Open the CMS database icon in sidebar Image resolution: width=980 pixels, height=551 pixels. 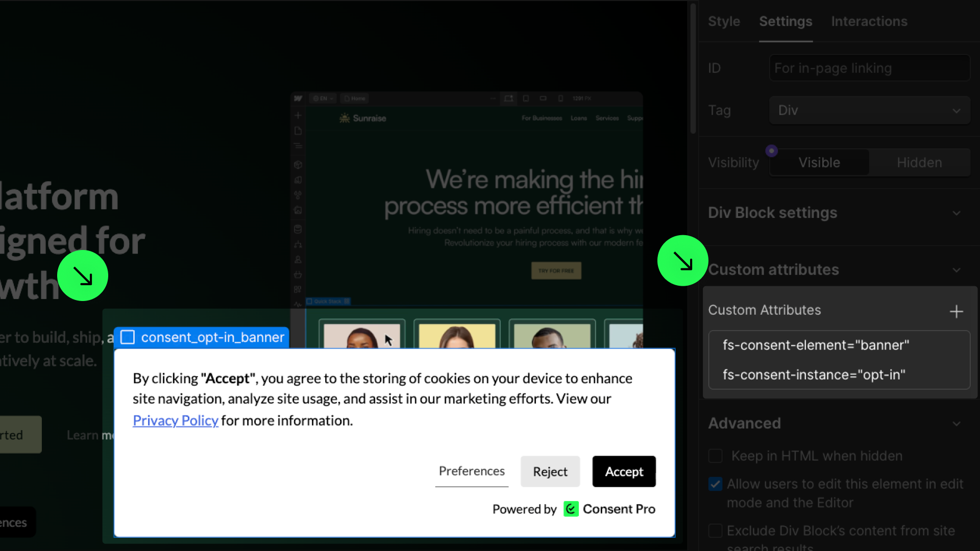[298, 229]
